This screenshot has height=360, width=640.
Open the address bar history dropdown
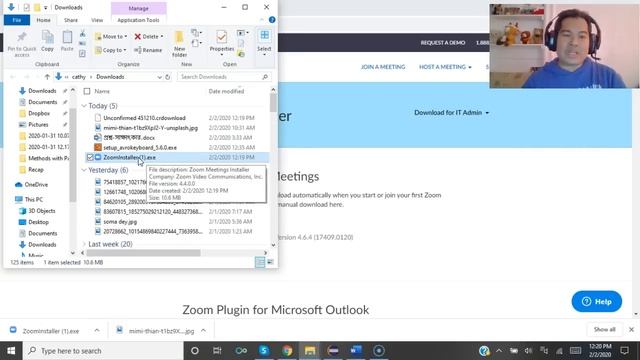pos(159,77)
